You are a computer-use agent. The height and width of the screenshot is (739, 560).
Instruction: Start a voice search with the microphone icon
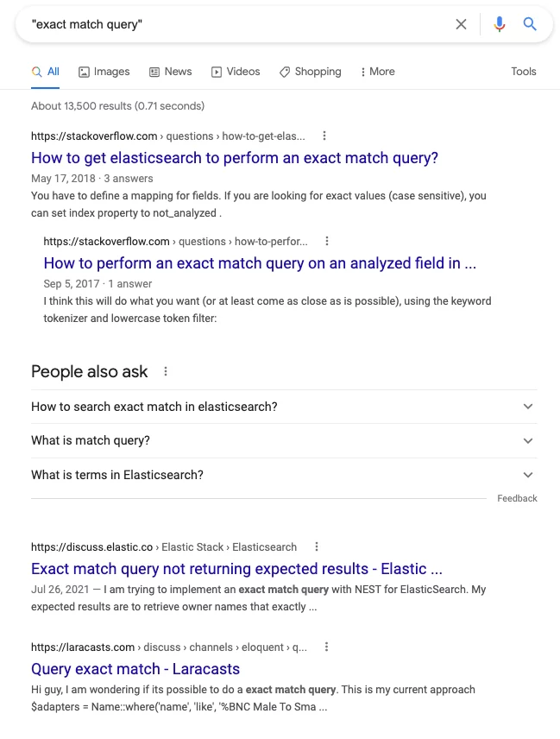point(500,25)
